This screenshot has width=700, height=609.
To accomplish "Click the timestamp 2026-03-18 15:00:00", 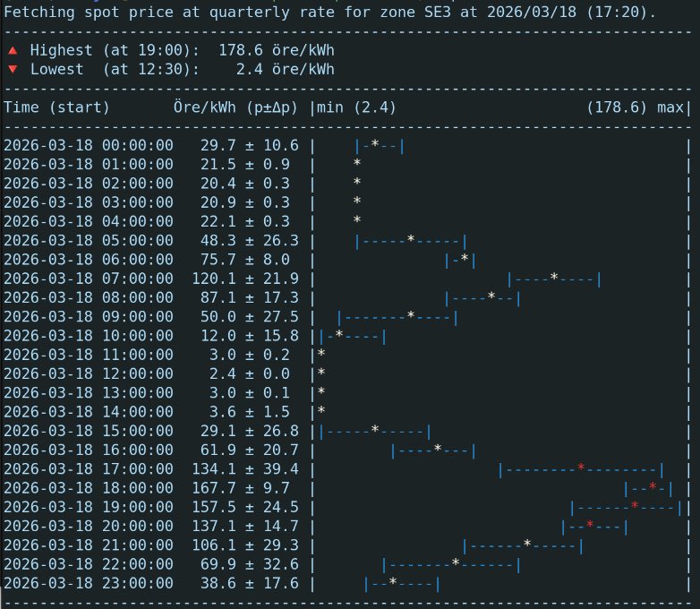I will pos(89,431).
